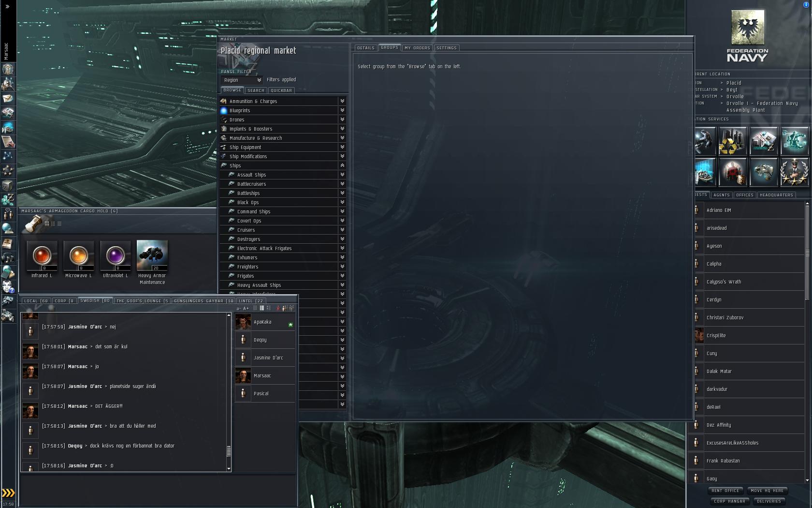The image size is (812, 508).
Task: Select Manufacture & Research market group
Action: pyautogui.click(x=283, y=138)
